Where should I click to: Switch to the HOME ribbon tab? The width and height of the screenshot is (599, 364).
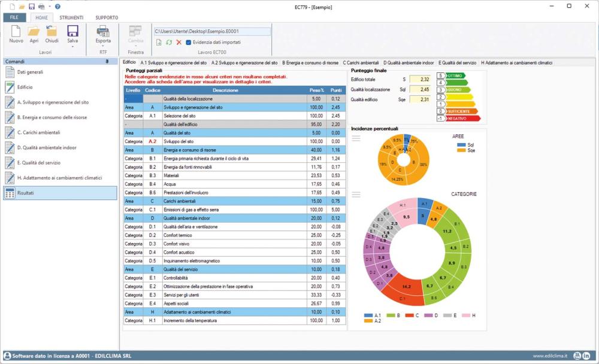click(42, 17)
